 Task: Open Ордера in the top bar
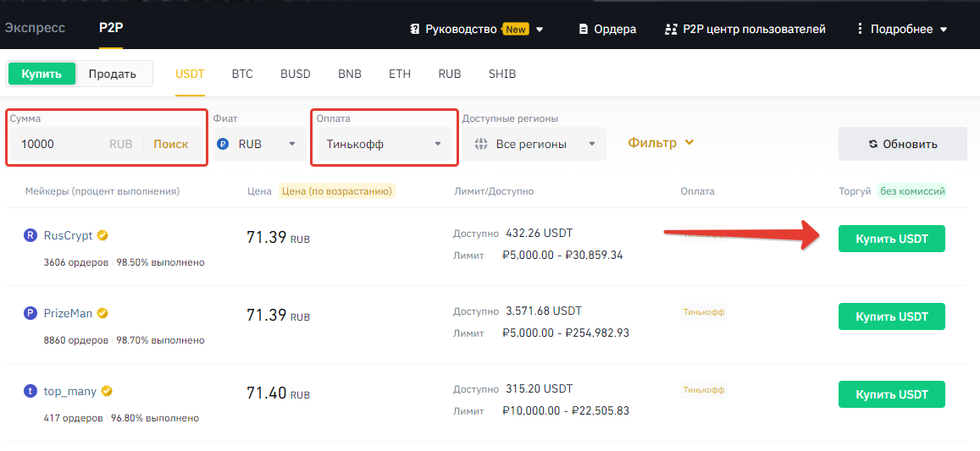point(607,29)
